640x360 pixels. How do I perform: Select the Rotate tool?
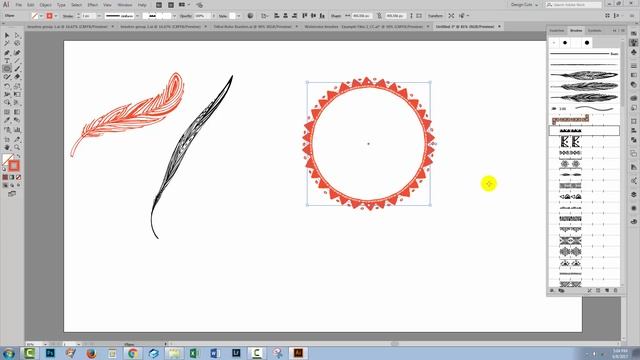pyautogui.click(x=7, y=86)
